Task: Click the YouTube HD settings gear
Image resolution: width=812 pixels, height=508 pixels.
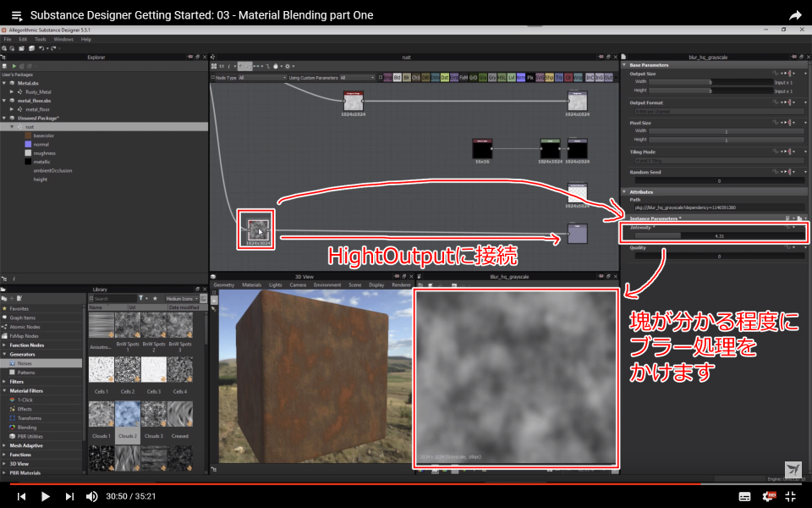Action: pyautogui.click(x=769, y=497)
